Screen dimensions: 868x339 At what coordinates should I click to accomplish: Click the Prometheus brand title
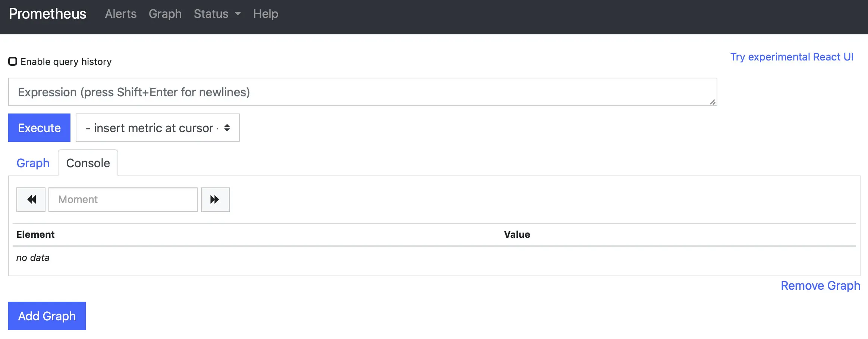(x=48, y=14)
